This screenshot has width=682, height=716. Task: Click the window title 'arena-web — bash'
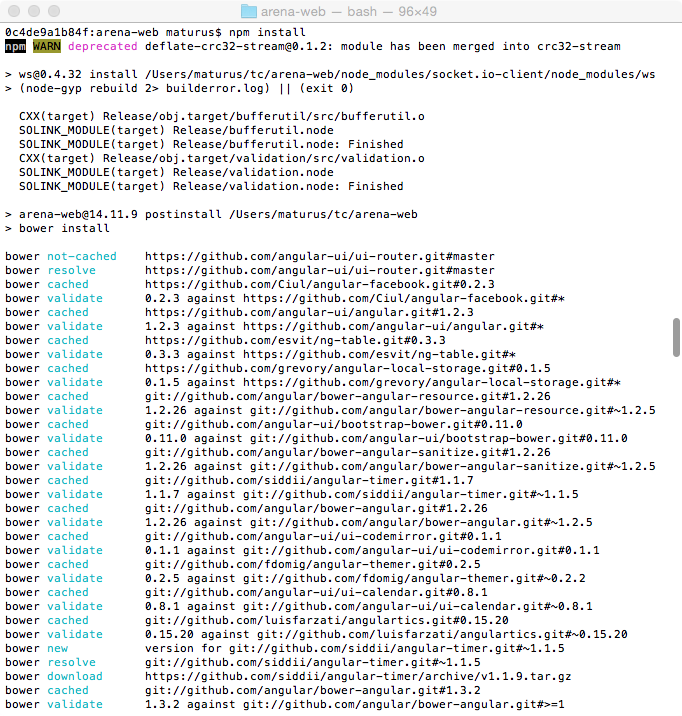pyautogui.click(x=352, y=11)
